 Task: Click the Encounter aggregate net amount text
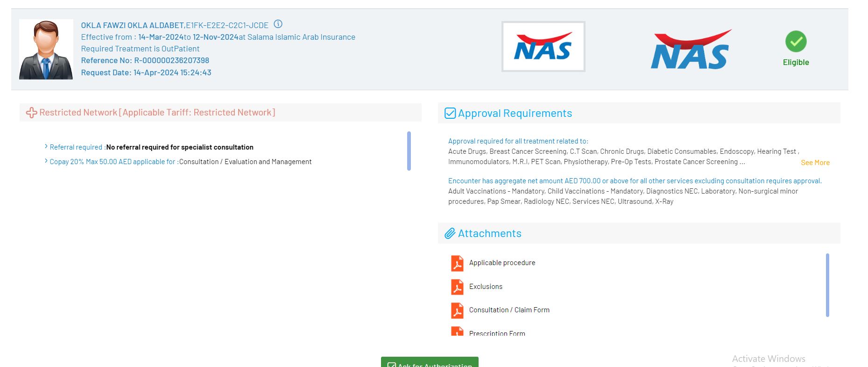635,181
